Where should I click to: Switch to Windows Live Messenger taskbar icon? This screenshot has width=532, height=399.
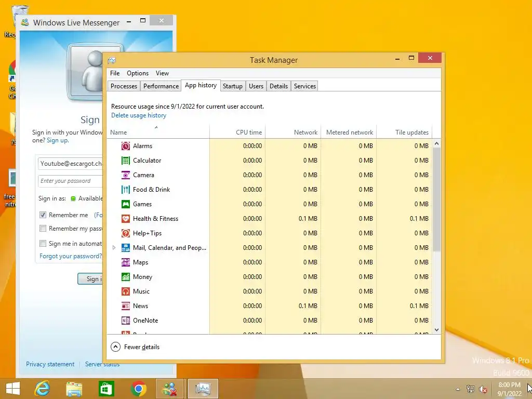[x=170, y=389]
